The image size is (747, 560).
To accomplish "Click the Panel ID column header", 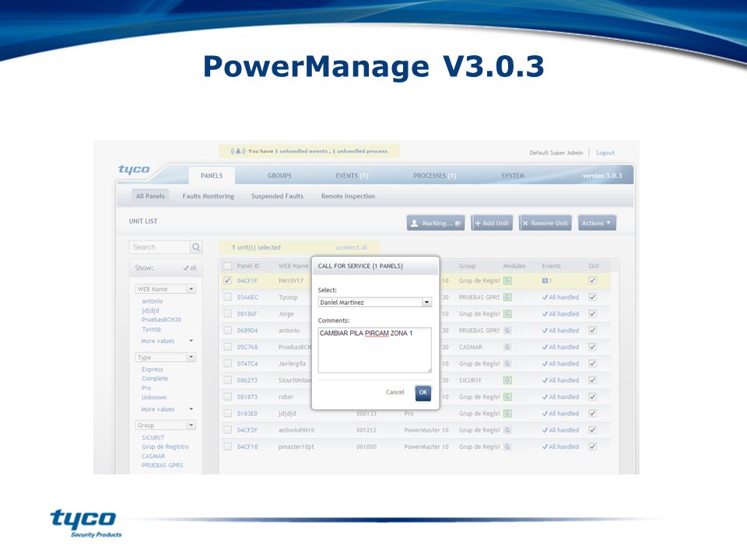I will (248, 266).
